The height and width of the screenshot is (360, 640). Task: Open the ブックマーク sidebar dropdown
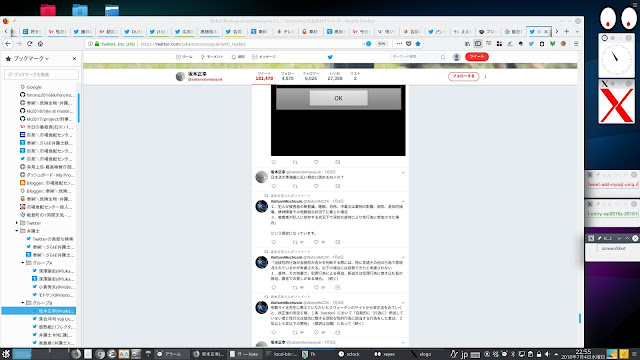point(31,58)
